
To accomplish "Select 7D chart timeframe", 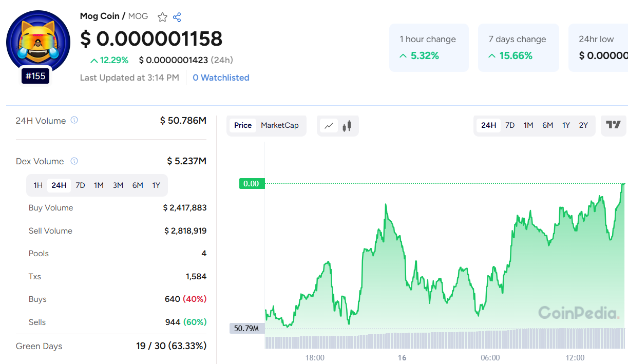I will click(510, 125).
